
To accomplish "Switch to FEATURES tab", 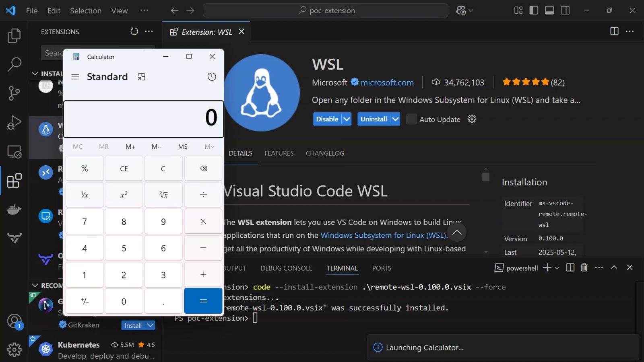I will 279,153.
